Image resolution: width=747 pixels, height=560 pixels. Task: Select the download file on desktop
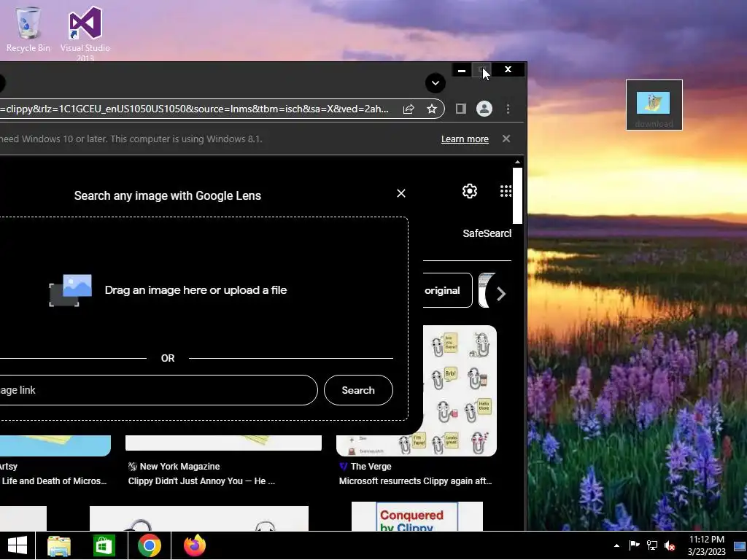[x=654, y=105]
